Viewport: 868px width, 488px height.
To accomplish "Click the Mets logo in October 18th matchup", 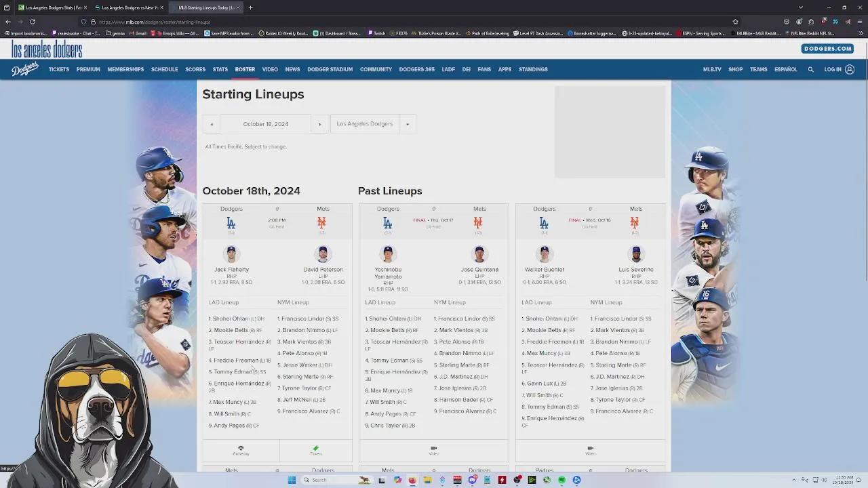I will pos(321,222).
